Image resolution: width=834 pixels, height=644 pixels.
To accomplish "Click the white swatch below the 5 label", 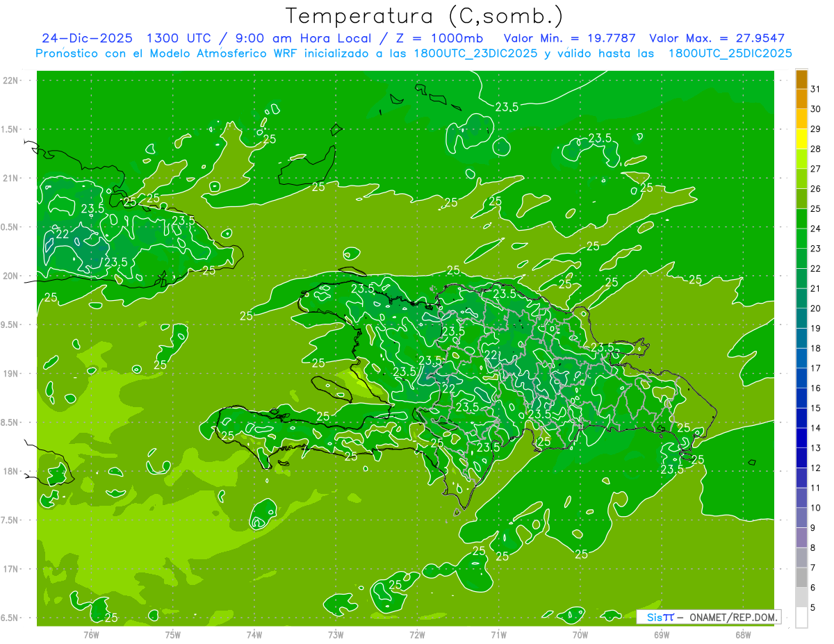I will pyautogui.click(x=802, y=617).
